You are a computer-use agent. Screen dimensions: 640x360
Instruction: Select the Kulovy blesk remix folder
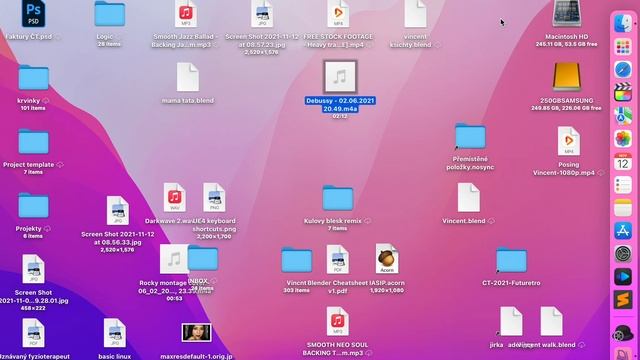coord(338,198)
